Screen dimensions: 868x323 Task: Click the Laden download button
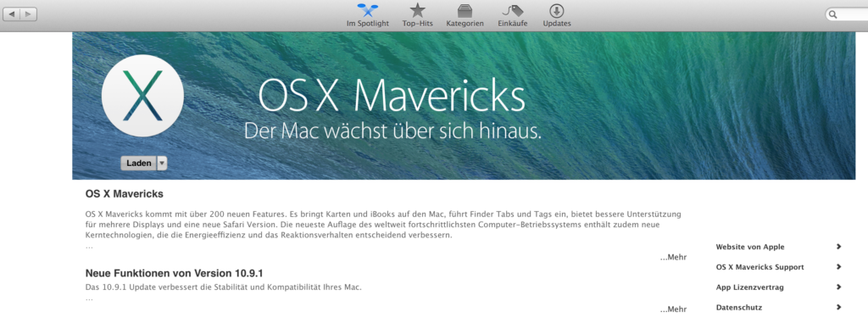coord(138,163)
